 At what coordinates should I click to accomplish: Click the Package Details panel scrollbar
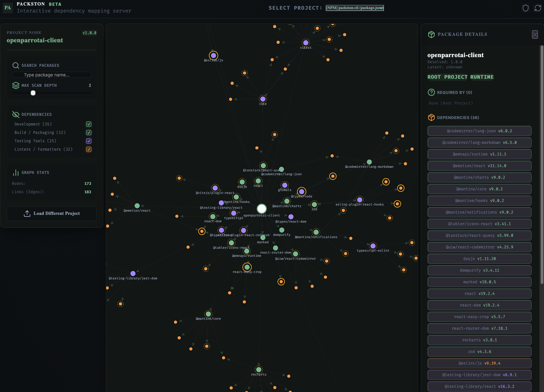[542, 165]
